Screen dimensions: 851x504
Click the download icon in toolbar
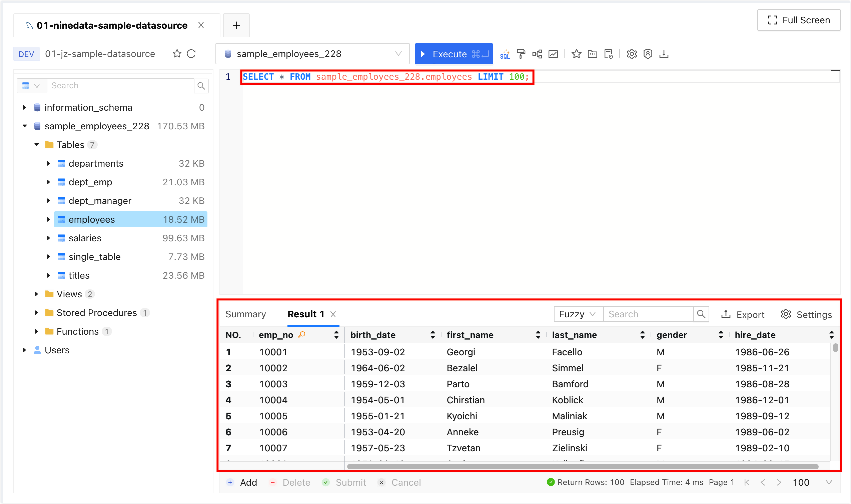tap(664, 54)
